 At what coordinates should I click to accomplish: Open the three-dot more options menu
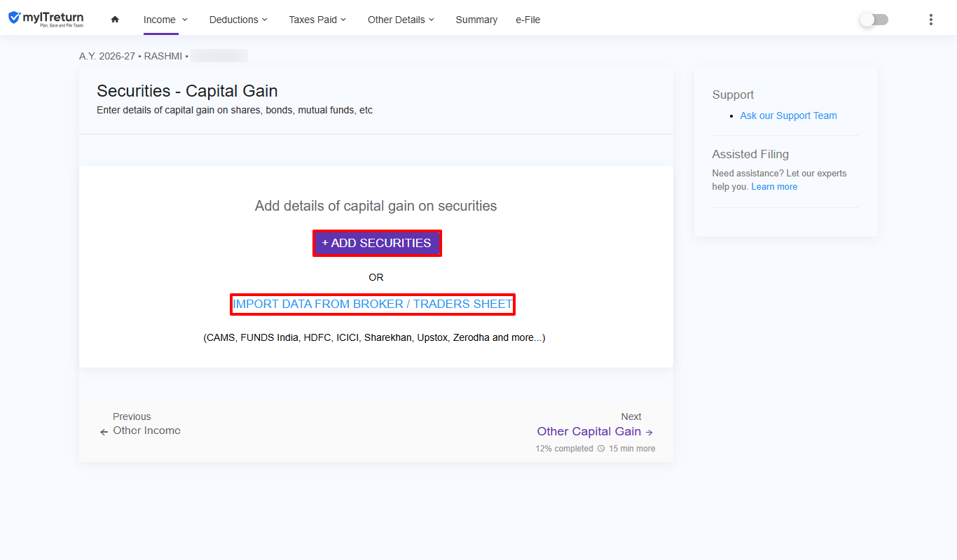click(930, 20)
